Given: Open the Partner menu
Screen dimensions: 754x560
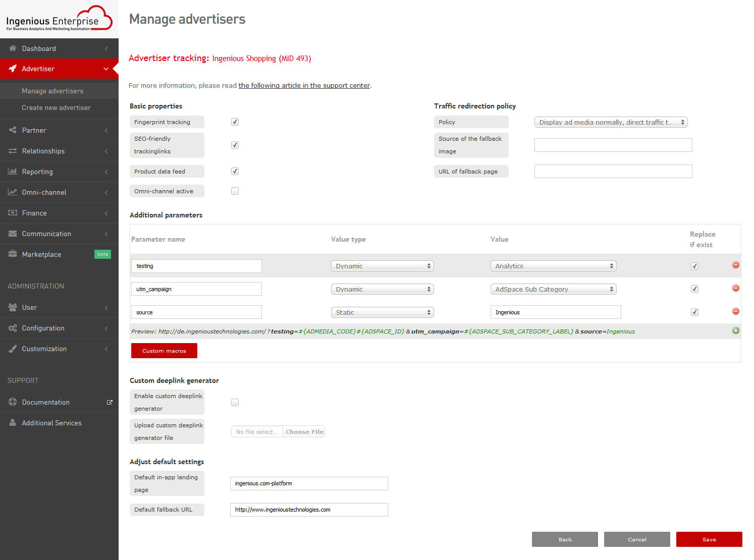Looking at the screenshot, I should tap(59, 130).
